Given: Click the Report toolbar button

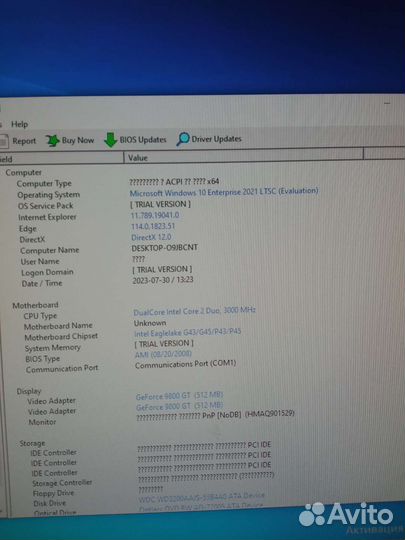Looking at the screenshot, I should coord(18,141).
